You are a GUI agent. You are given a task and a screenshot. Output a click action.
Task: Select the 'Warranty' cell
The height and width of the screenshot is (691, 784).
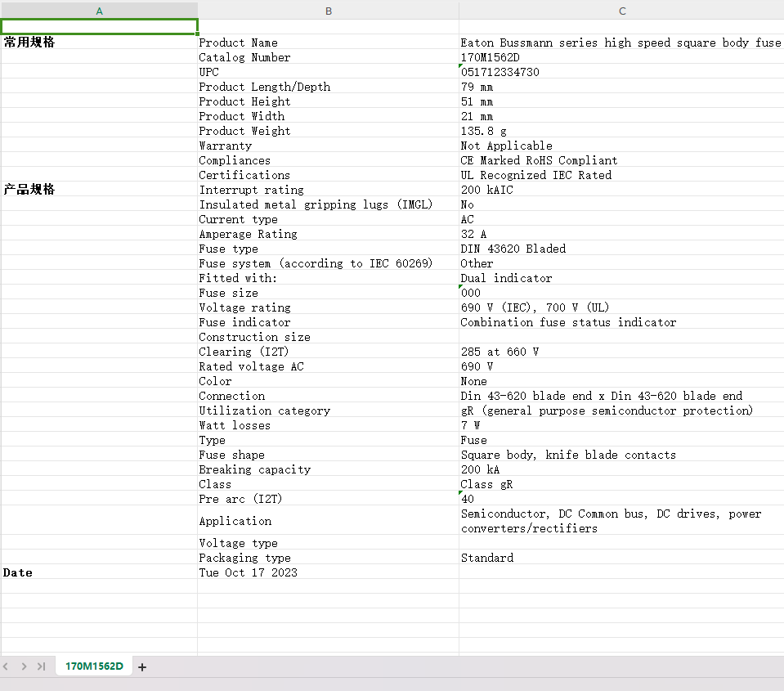click(328, 146)
